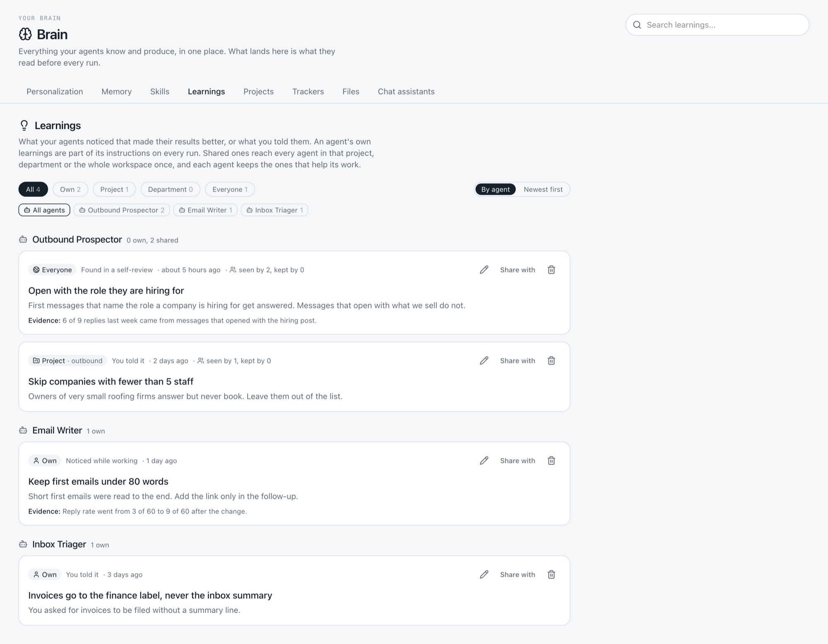This screenshot has width=828, height=644.
Task: Switch to the Skills tab
Action: point(160,92)
